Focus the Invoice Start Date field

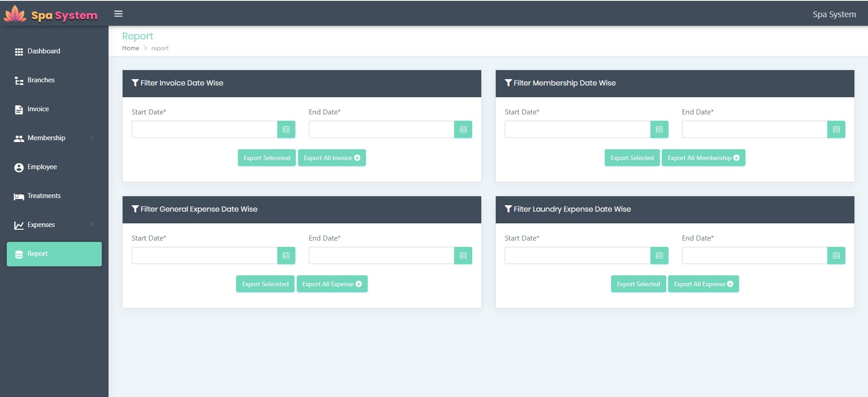pyautogui.click(x=204, y=129)
